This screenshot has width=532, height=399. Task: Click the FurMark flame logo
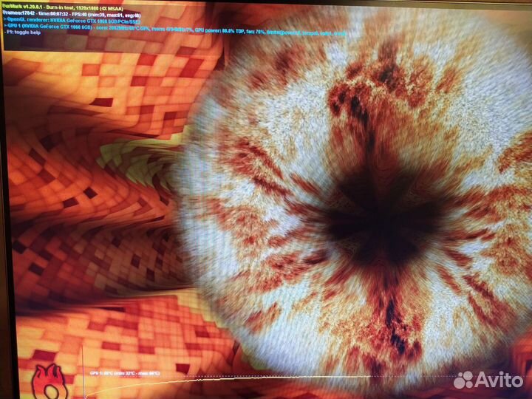tap(47, 378)
